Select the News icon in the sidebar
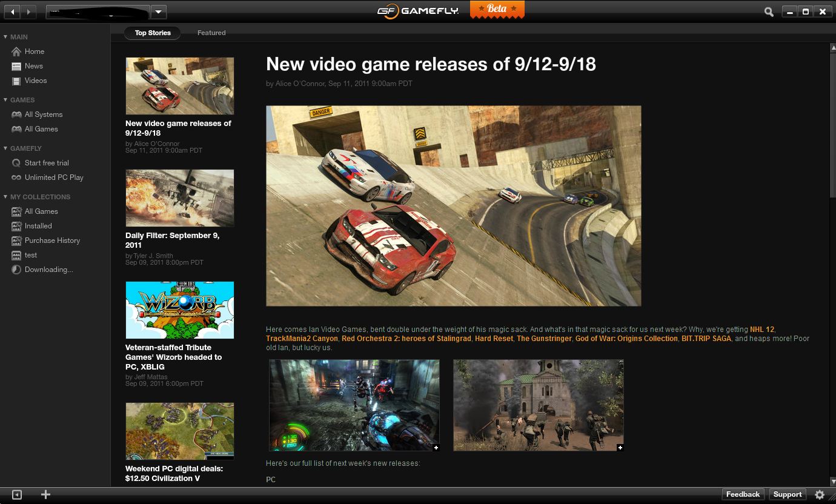Image resolution: width=836 pixels, height=504 pixels. pos(16,65)
